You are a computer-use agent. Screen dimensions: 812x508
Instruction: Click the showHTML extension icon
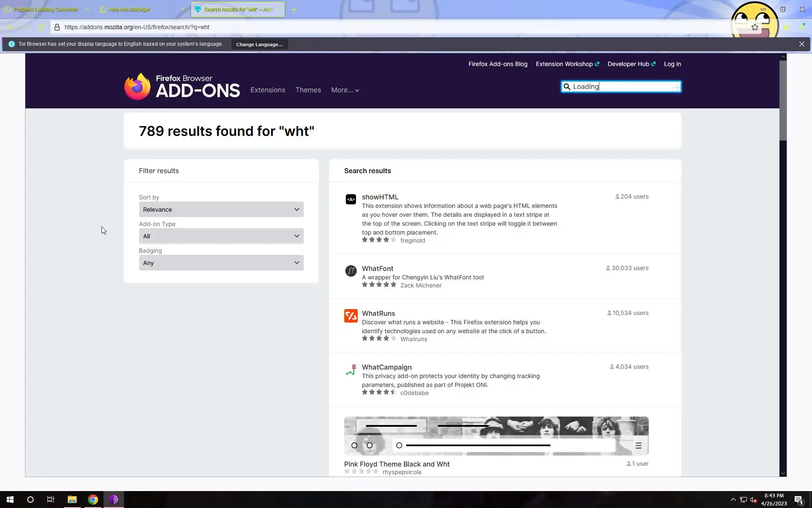coord(351,199)
